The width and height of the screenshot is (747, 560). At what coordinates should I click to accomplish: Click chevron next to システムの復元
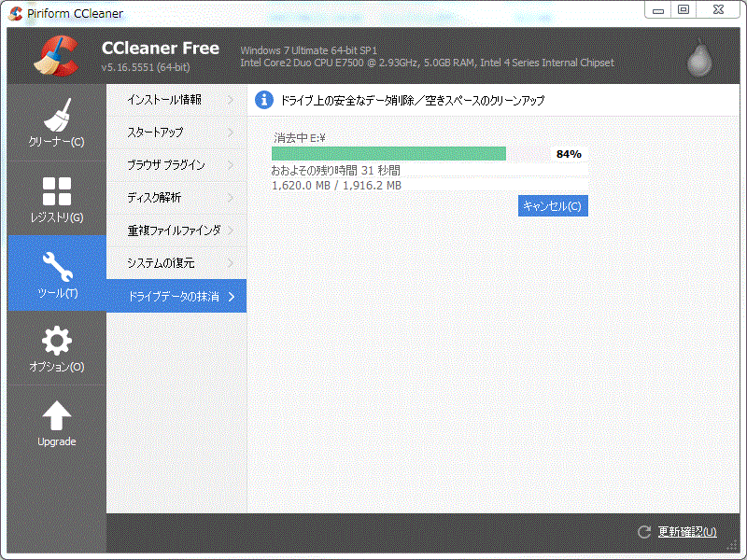pos(231,263)
